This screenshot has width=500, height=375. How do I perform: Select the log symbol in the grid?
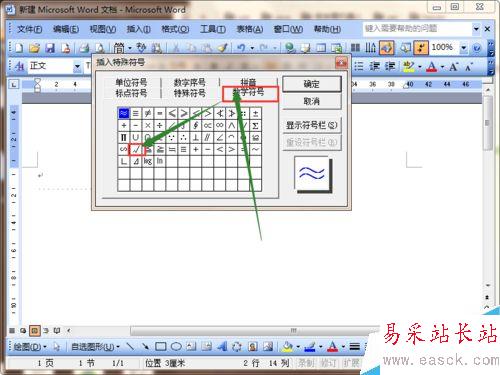coord(148,162)
